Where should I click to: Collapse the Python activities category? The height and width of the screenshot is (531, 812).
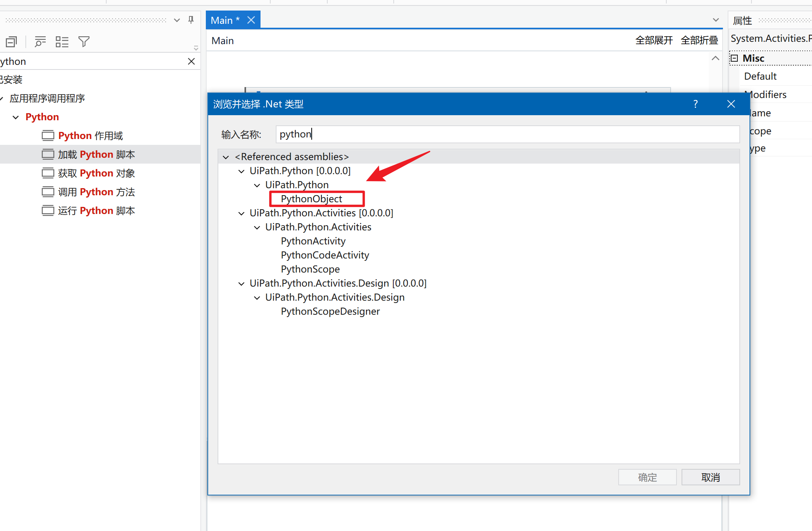[16, 117]
